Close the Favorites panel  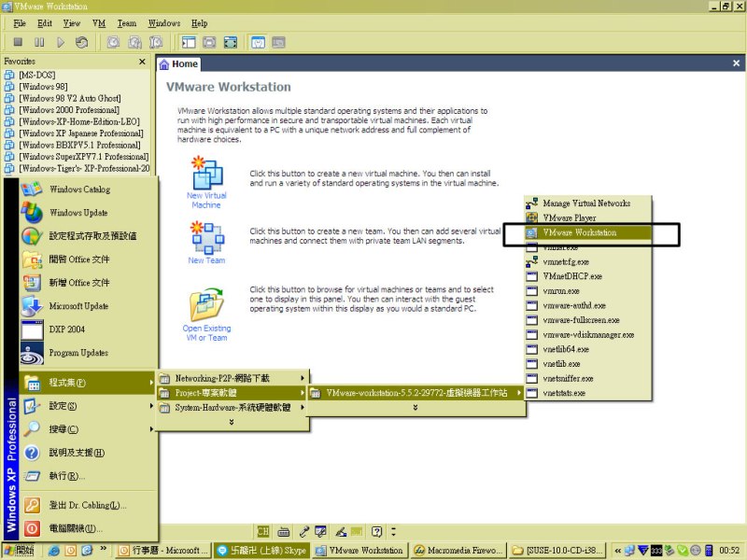click(142, 62)
